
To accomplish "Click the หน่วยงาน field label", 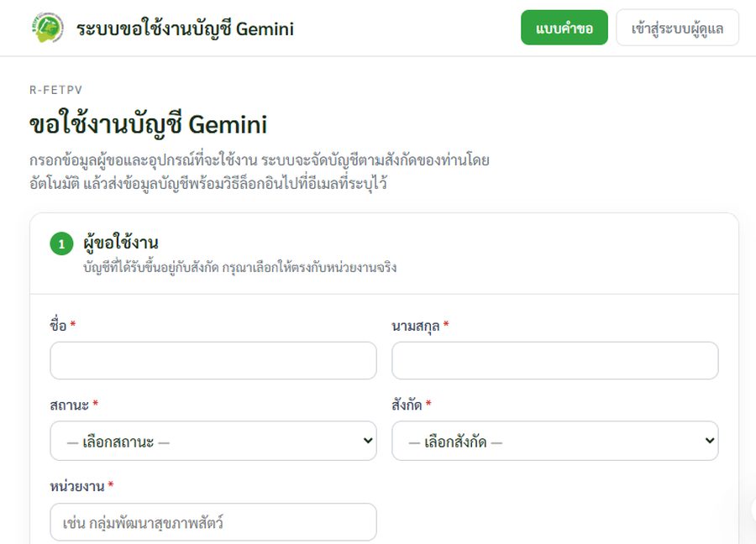I will [77, 486].
